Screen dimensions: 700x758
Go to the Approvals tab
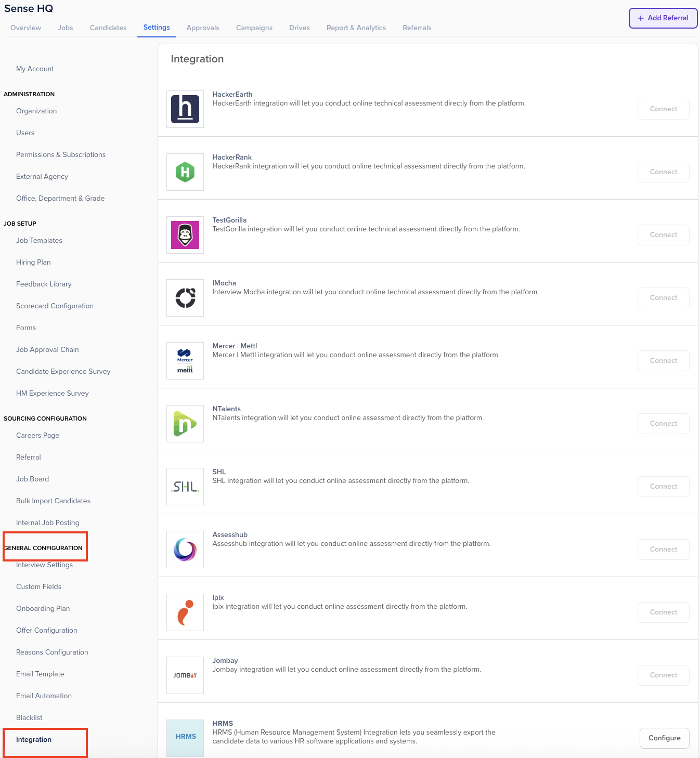pyautogui.click(x=203, y=28)
